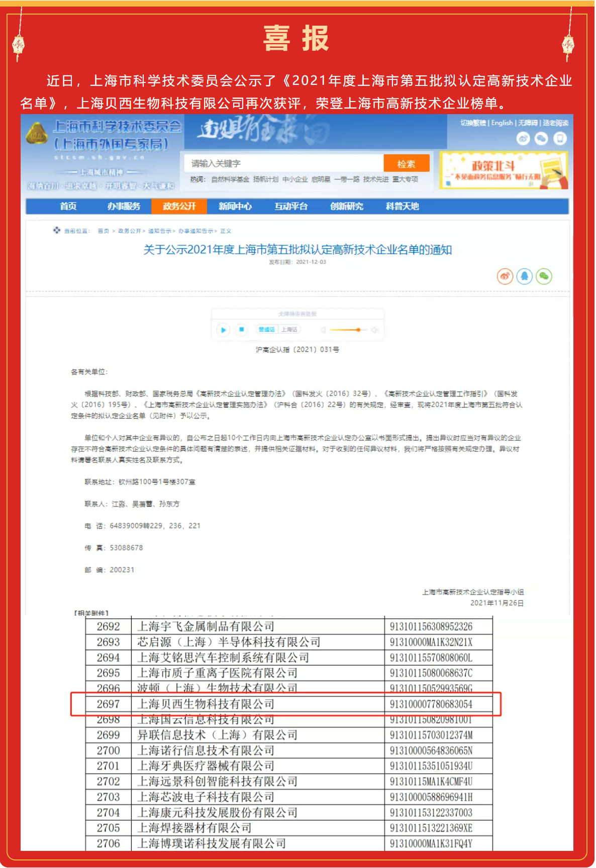Open the 创新研究 navigation tab
Image resolution: width=596 pixels, height=868 pixels.
347,206
